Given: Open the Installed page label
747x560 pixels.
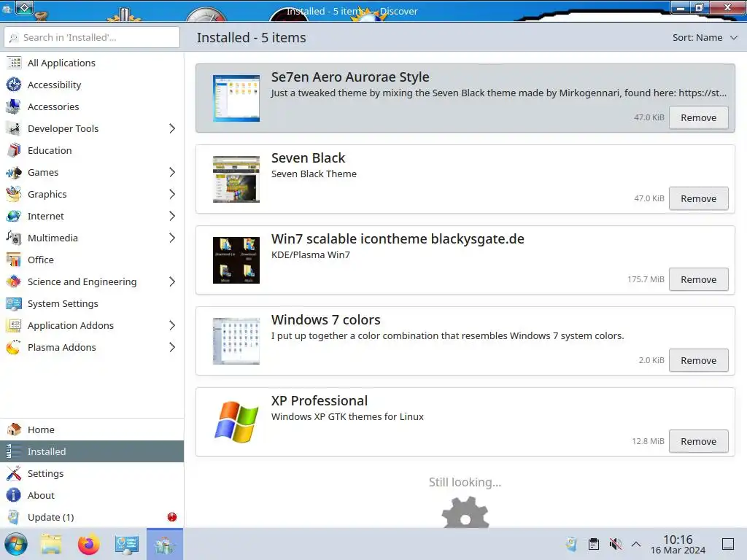Looking at the screenshot, I should 47,451.
